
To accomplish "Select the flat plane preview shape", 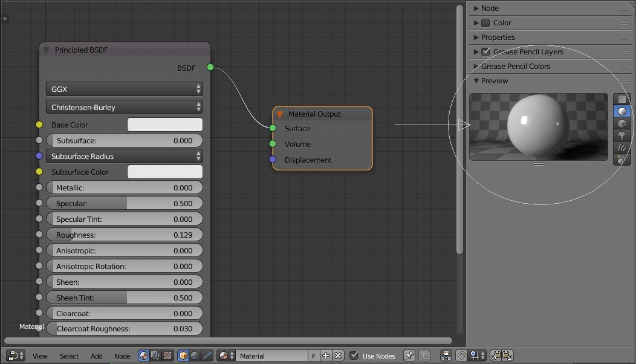I will tap(621, 99).
